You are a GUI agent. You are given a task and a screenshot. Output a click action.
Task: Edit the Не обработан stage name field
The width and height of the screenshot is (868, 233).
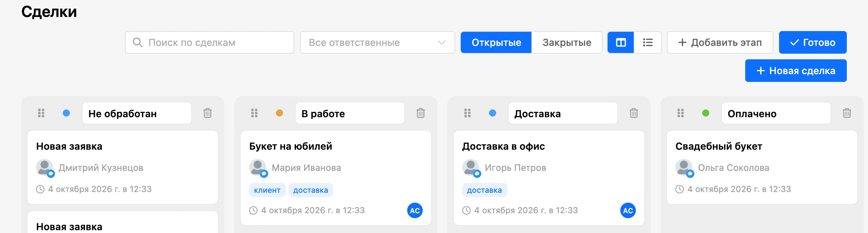point(137,113)
